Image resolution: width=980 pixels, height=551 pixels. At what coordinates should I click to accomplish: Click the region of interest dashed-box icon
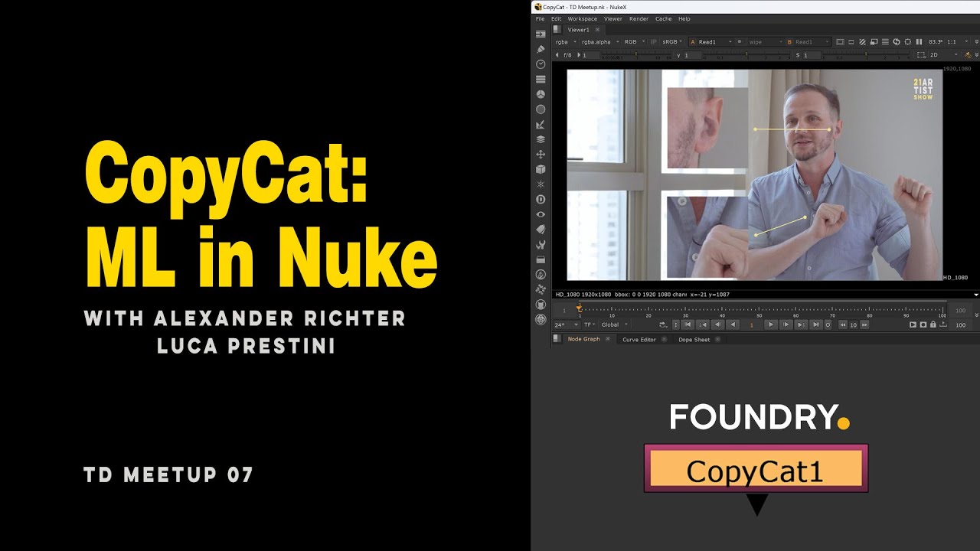pos(921,55)
